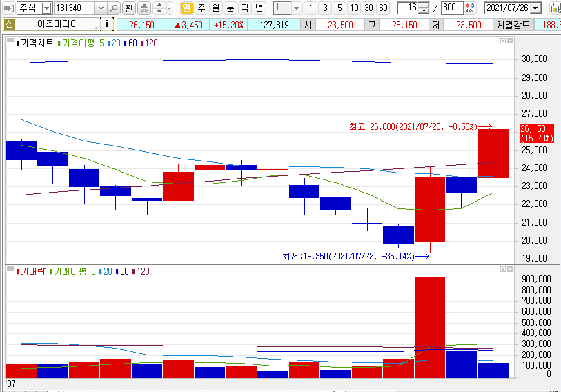The image size is (561, 392).
Task: Select interval preset 3
Action: 325,8
